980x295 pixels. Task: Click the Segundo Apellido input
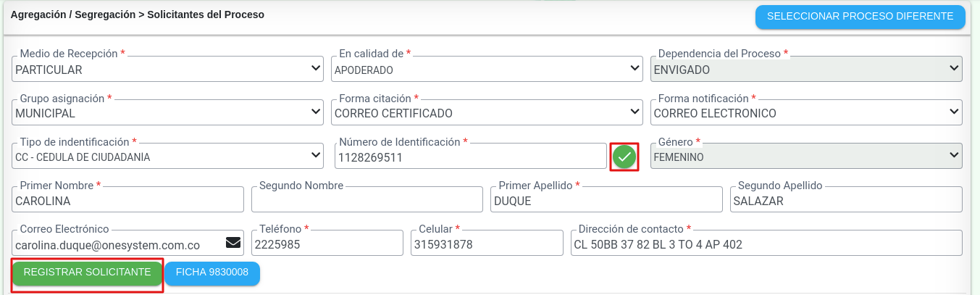coord(845,201)
